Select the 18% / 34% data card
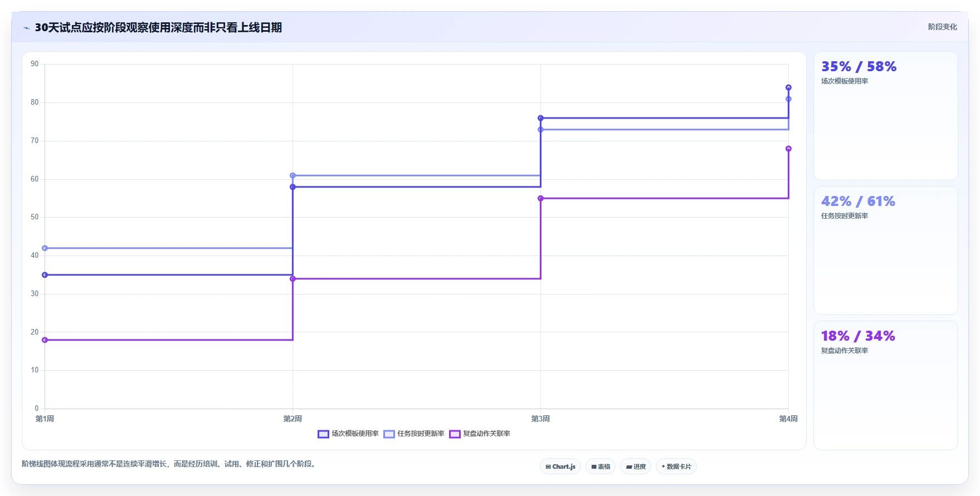Viewport: 980px width, 496px height. click(885, 385)
